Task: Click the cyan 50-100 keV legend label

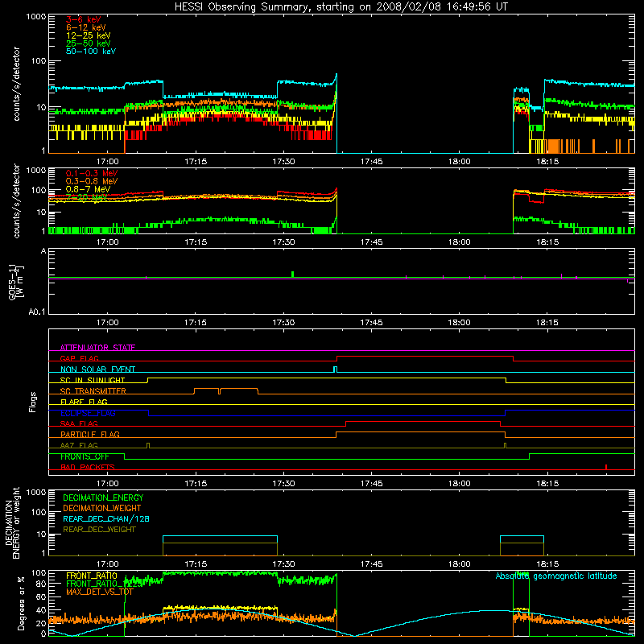Action: pyautogui.click(x=90, y=52)
